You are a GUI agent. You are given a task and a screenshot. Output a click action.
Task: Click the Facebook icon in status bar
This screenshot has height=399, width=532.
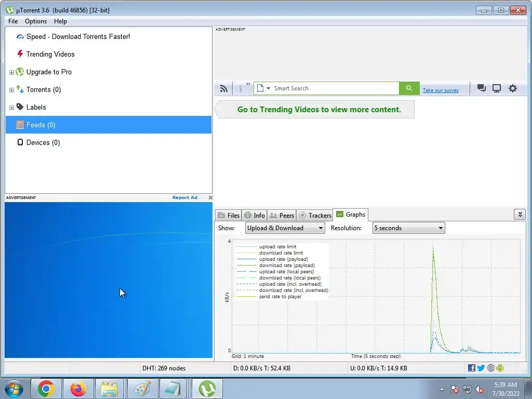[471, 368]
